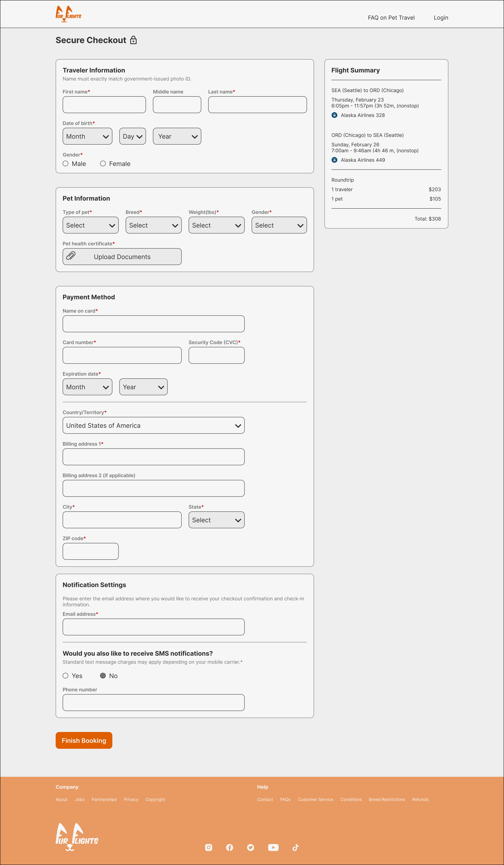Click the Instagram icon in footer

click(208, 847)
